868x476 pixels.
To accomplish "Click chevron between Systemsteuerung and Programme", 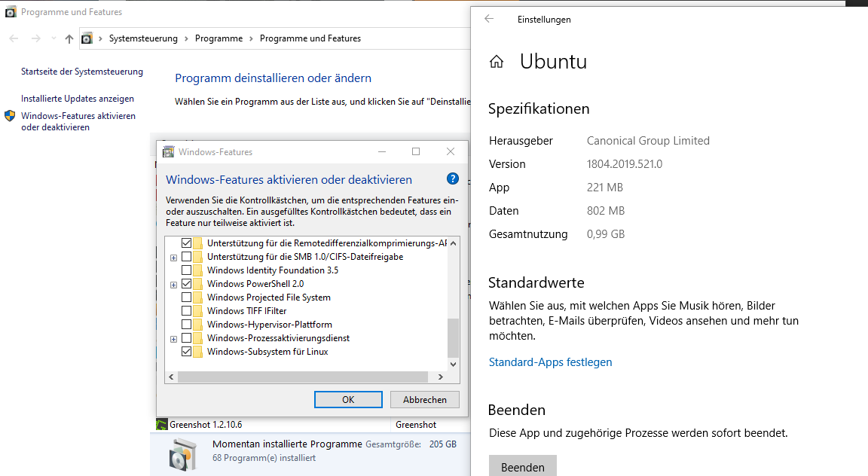I will pyautogui.click(x=186, y=38).
